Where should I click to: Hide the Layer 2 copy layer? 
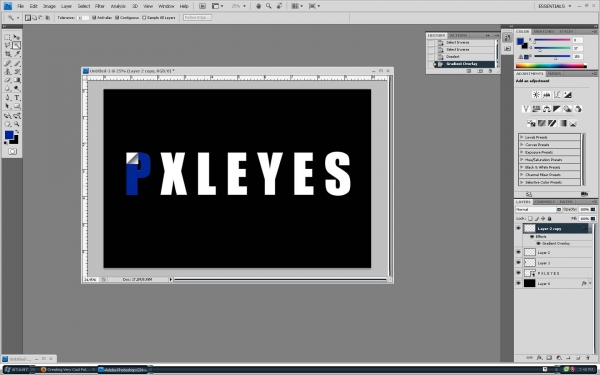pyautogui.click(x=518, y=228)
